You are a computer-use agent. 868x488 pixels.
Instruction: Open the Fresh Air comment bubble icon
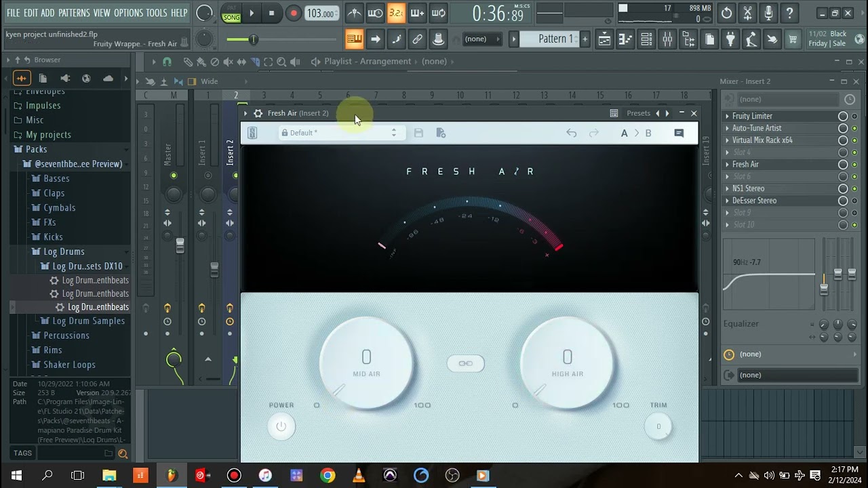click(x=679, y=133)
